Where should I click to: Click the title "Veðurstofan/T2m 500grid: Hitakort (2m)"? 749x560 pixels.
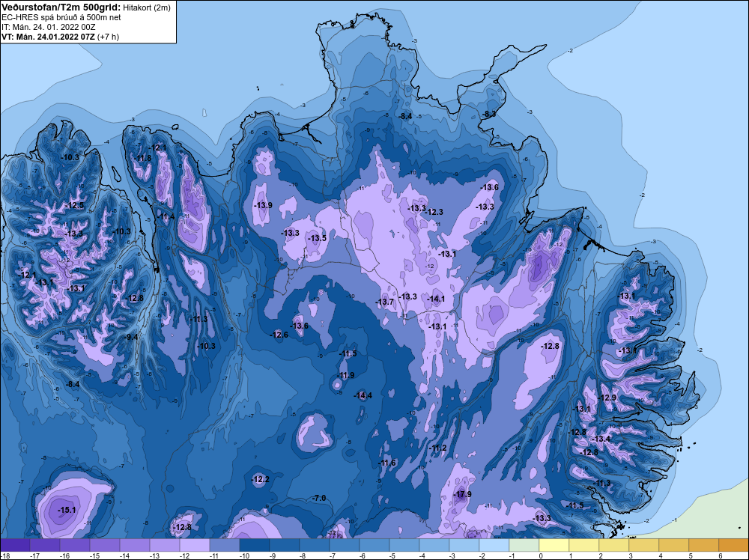coord(86,7)
